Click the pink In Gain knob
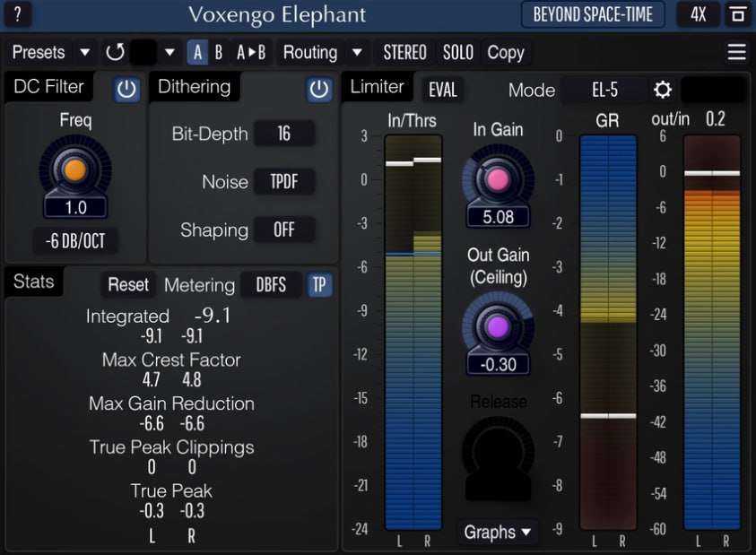756x555 pixels. pyautogui.click(x=498, y=179)
